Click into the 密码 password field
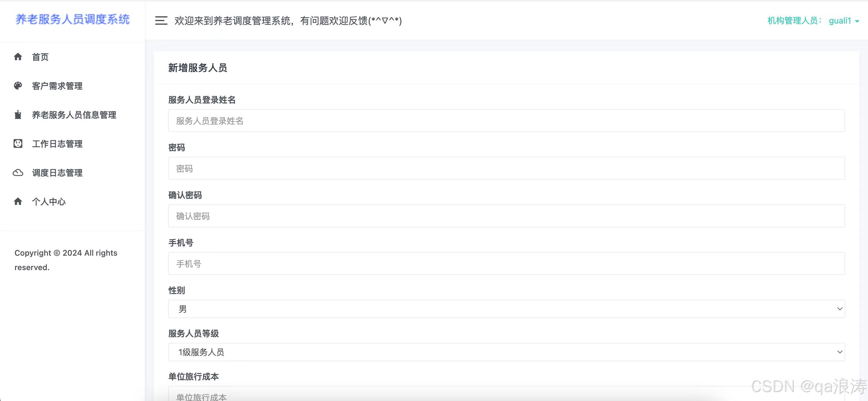Screen dimensions: 868x401 click(x=506, y=168)
